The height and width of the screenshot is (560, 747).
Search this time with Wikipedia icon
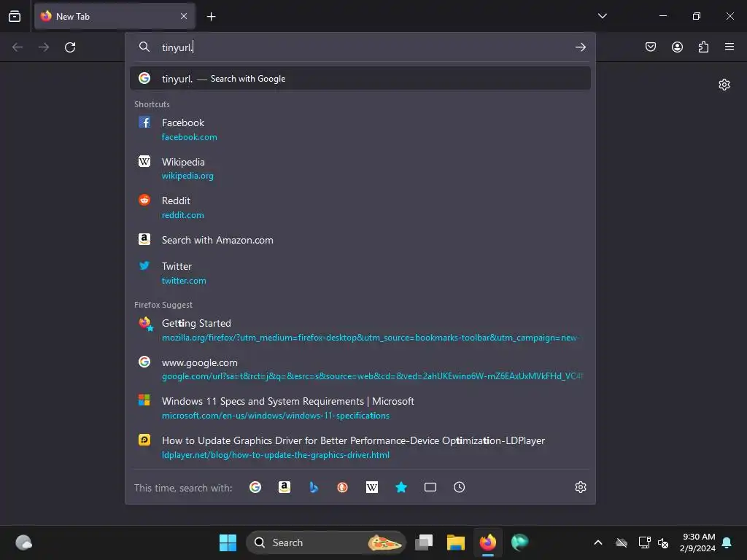click(x=371, y=487)
